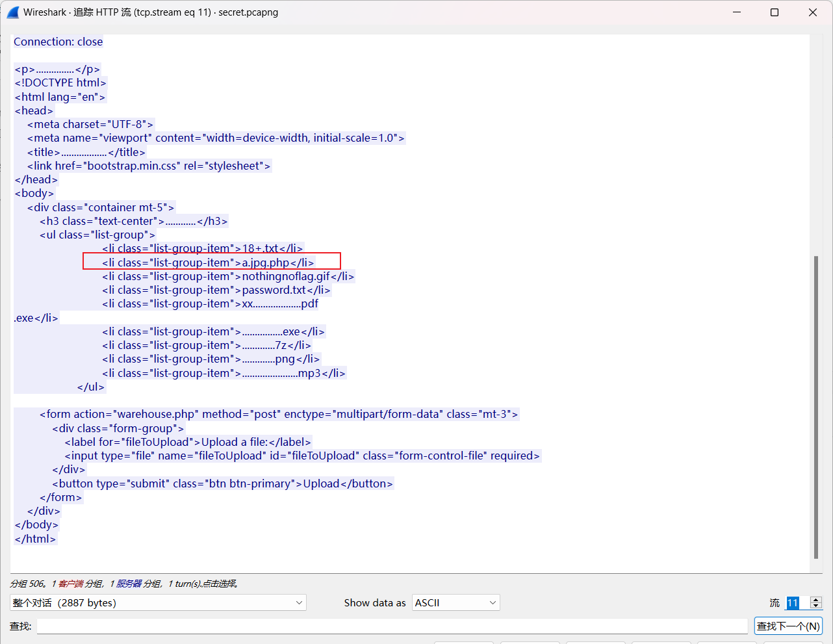The image size is (833, 644).
Task: Click the bootstrap.min.css link line
Action: [149, 166]
